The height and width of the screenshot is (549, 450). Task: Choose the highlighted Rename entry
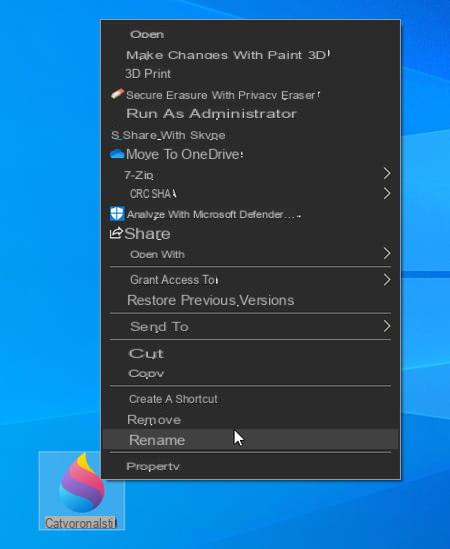250,440
